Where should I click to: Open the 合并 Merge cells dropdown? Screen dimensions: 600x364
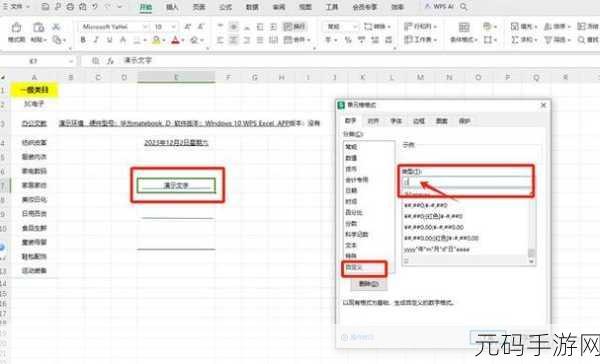point(297,39)
